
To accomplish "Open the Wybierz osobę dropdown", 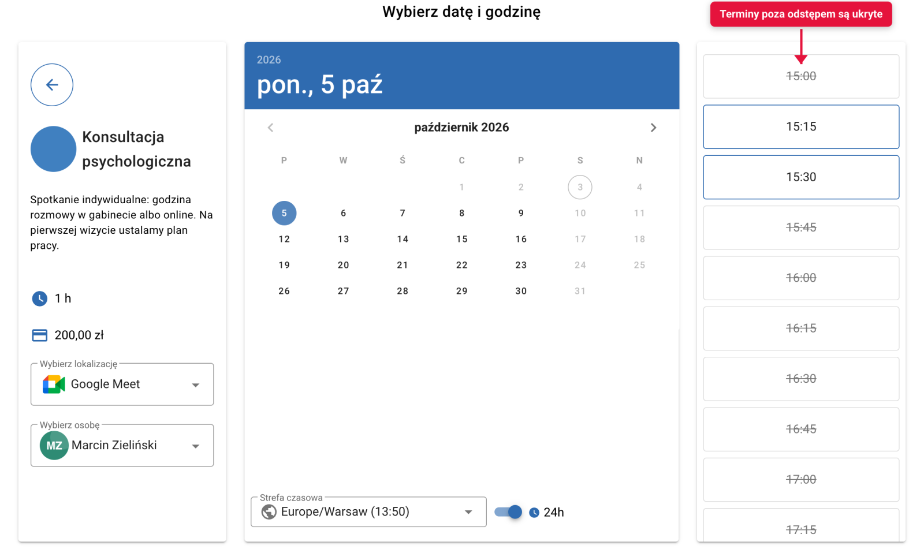I will 122,446.
